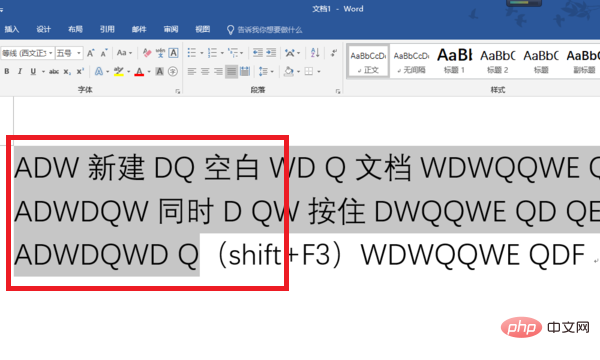Expand underline style dropdown arrow
Viewport: 600px width, 360px height.
[43, 72]
